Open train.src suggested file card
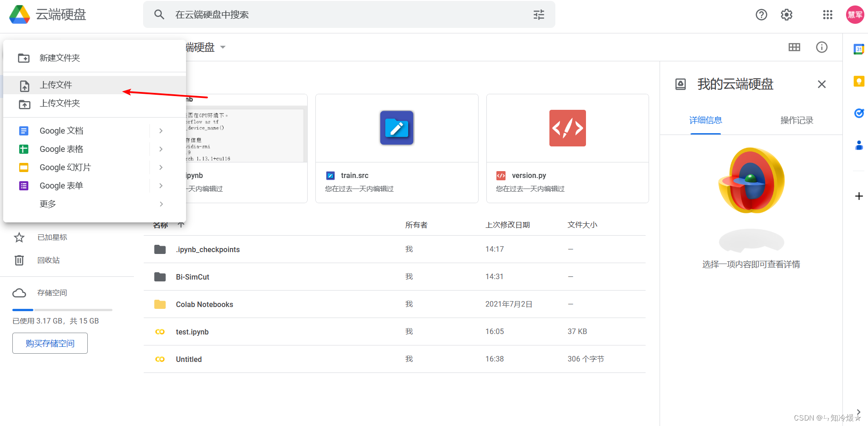The image size is (868, 426). (x=397, y=149)
